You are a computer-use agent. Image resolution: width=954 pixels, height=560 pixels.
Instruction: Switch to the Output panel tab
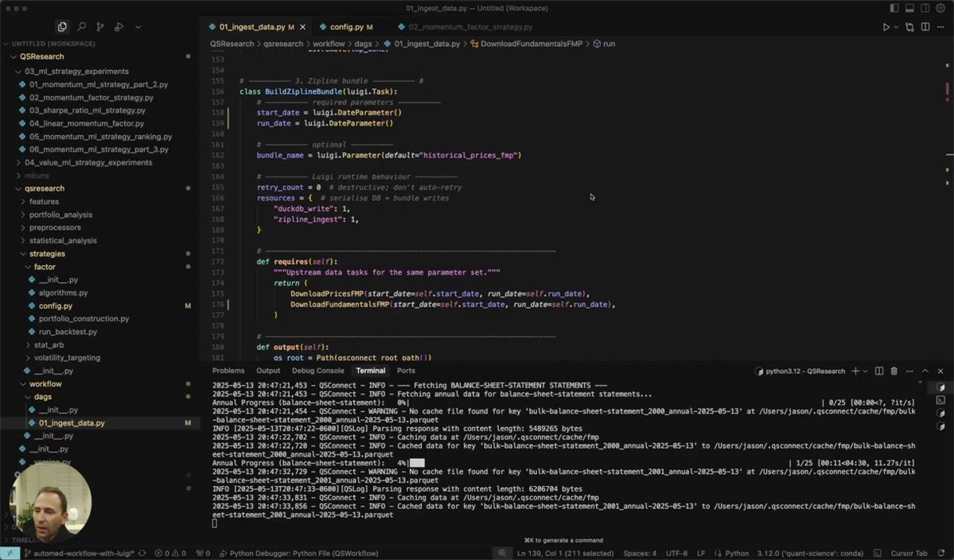268,371
